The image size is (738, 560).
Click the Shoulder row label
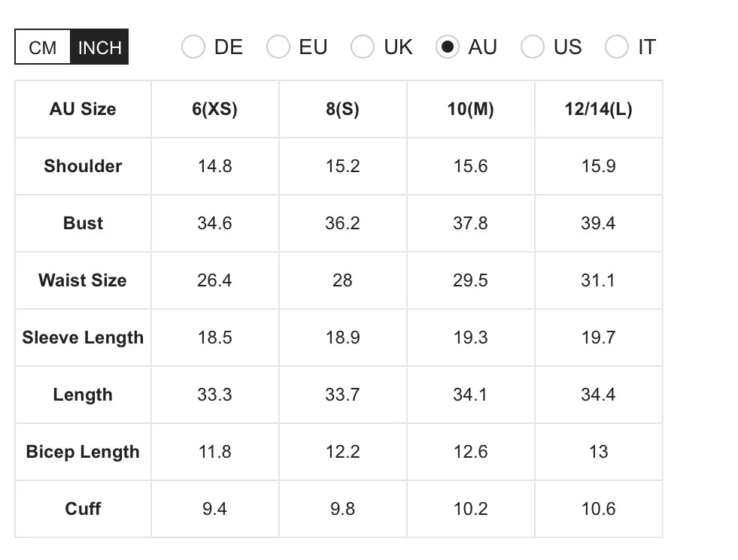coord(82,166)
